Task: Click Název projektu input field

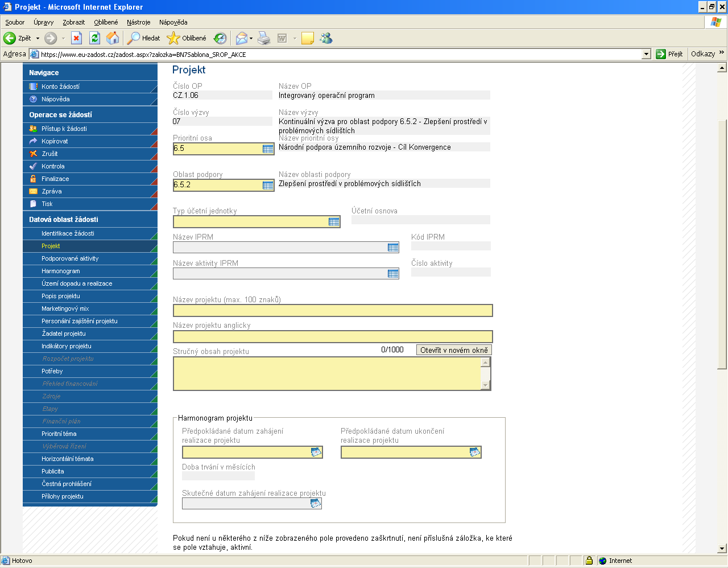Action: [x=333, y=310]
